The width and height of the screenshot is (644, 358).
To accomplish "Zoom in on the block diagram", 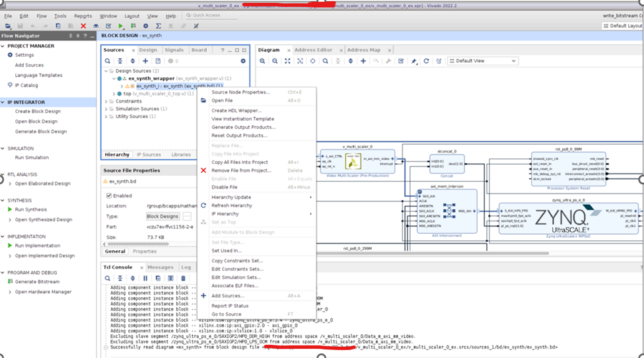I will point(262,61).
